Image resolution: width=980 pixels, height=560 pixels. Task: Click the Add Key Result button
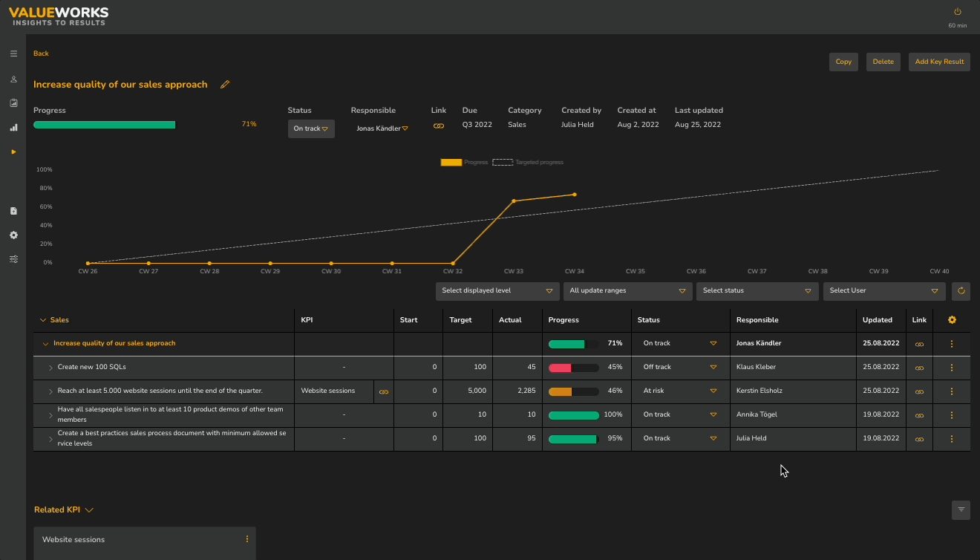(939, 62)
